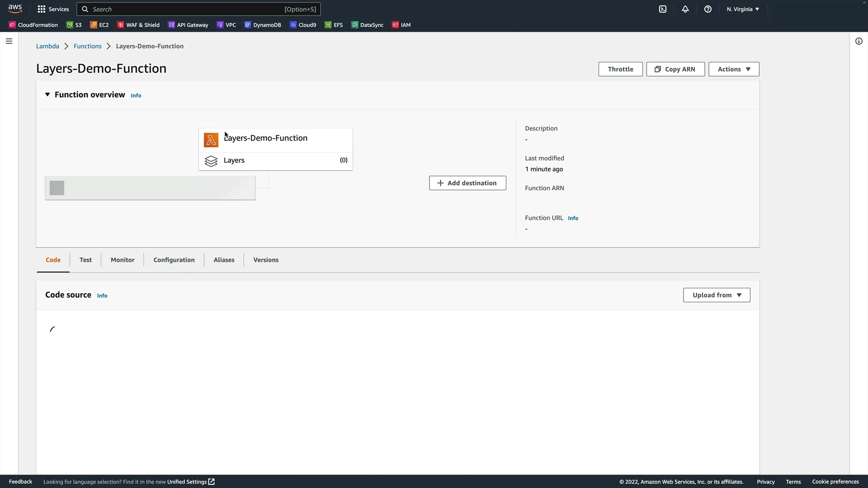
Task: Open the N. Virginia region selector
Action: point(743,9)
